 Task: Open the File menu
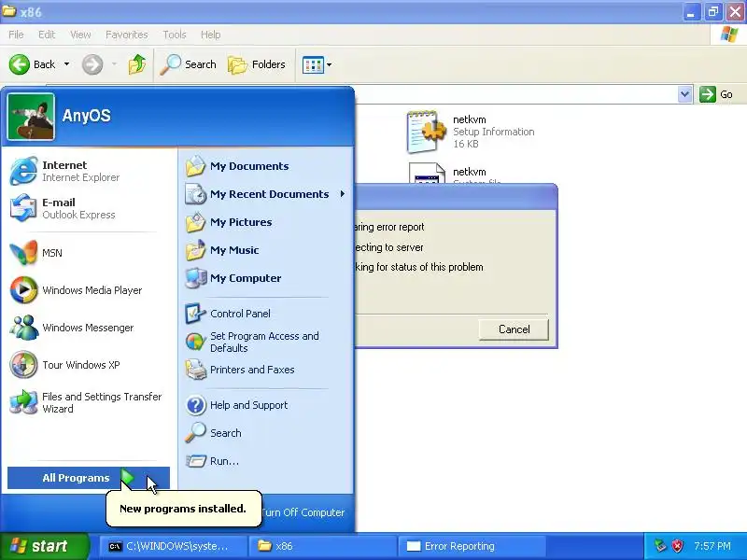coord(16,35)
